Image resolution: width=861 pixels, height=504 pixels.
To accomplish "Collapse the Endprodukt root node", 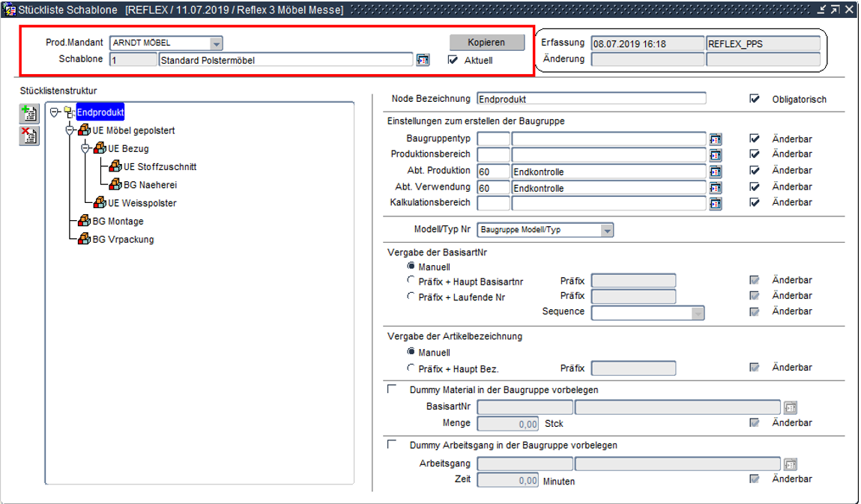I will pos(54,112).
